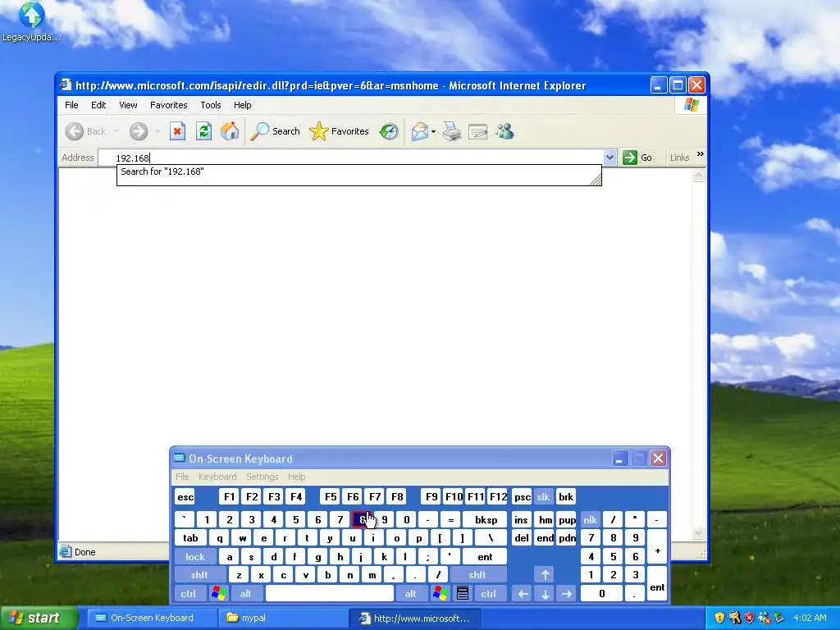
Task: Open the Forward button history dropdown
Action: point(157,131)
